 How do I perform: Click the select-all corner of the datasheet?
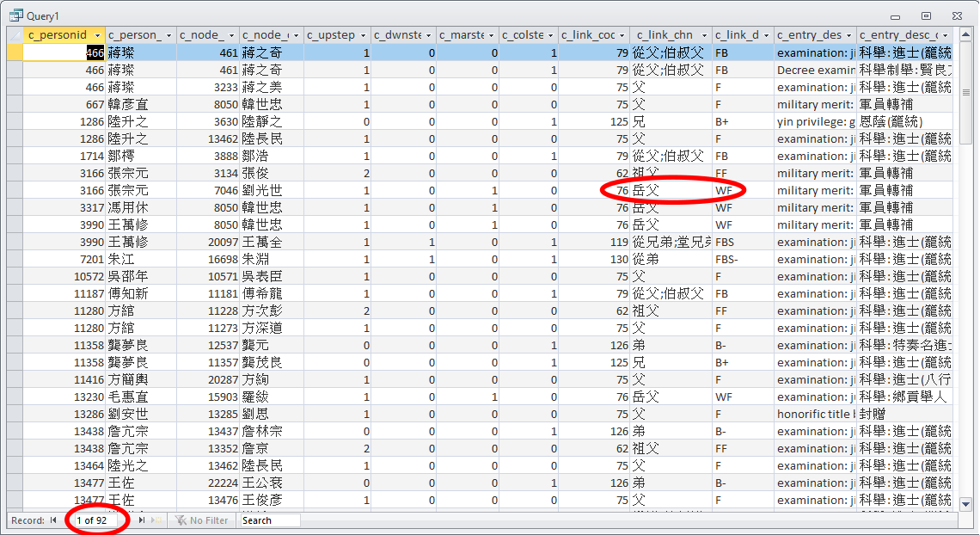14,35
